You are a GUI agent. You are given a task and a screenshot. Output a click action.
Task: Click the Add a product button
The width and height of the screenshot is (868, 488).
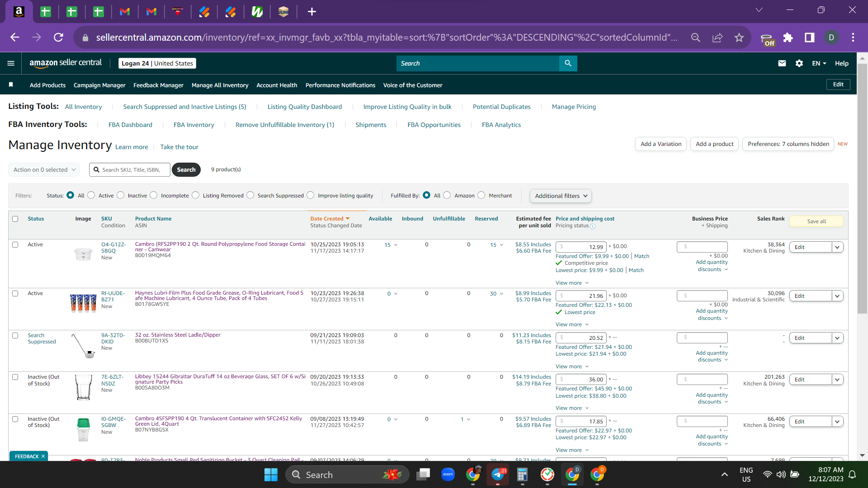715,144
